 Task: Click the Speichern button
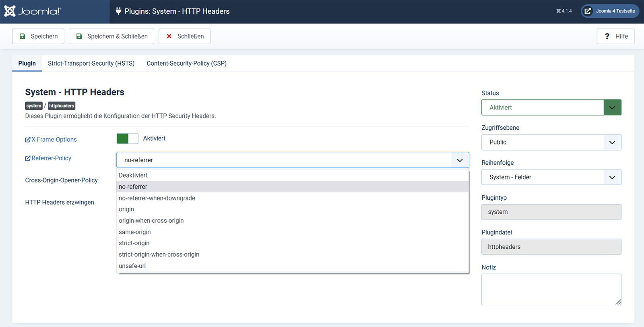[x=38, y=36]
